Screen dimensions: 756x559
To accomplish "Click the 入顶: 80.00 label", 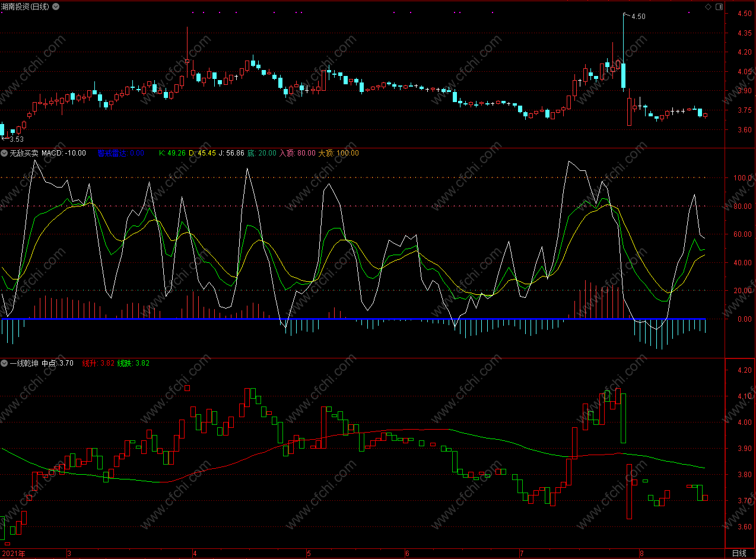I will pos(297,153).
